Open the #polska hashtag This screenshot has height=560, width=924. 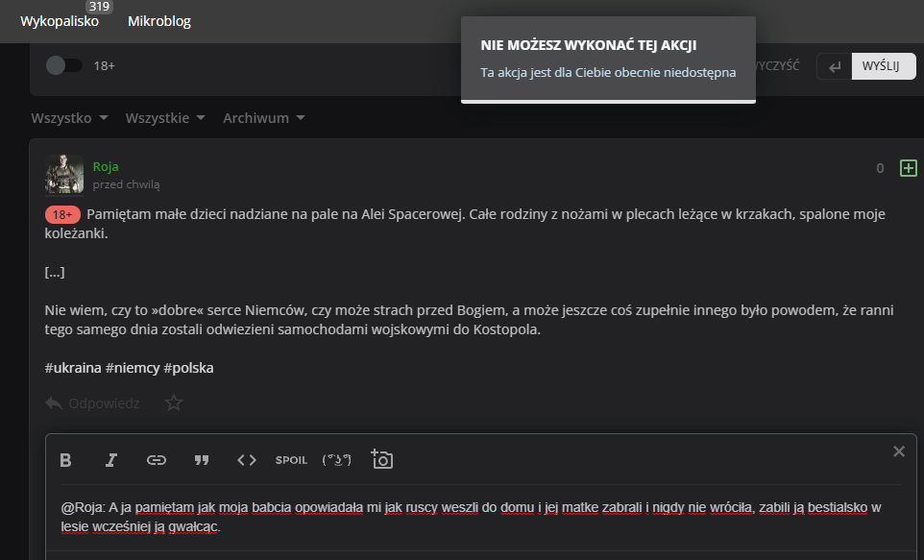[x=188, y=368]
